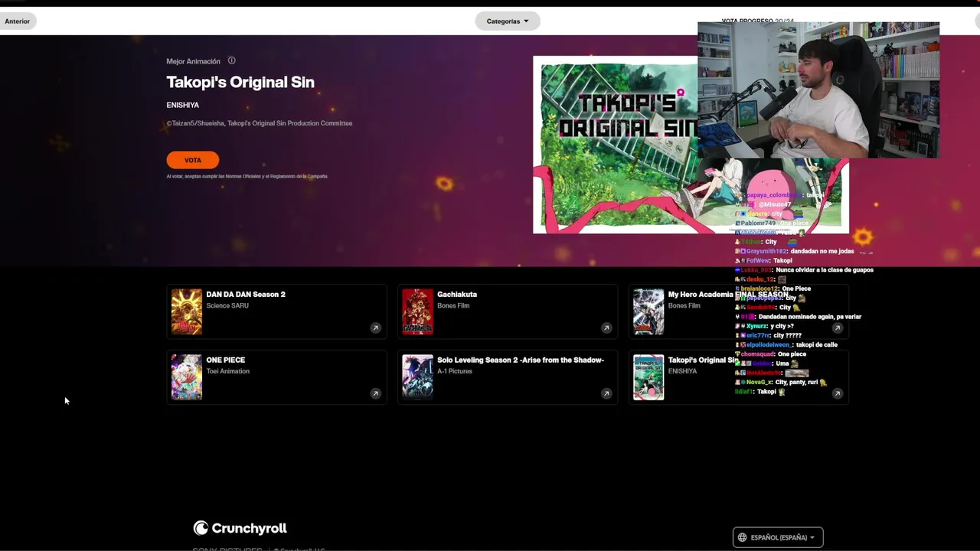This screenshot has height=551, width=980.
Task: Click the DAN DA DAN Season 2 title
Action: tap(246, 295)
